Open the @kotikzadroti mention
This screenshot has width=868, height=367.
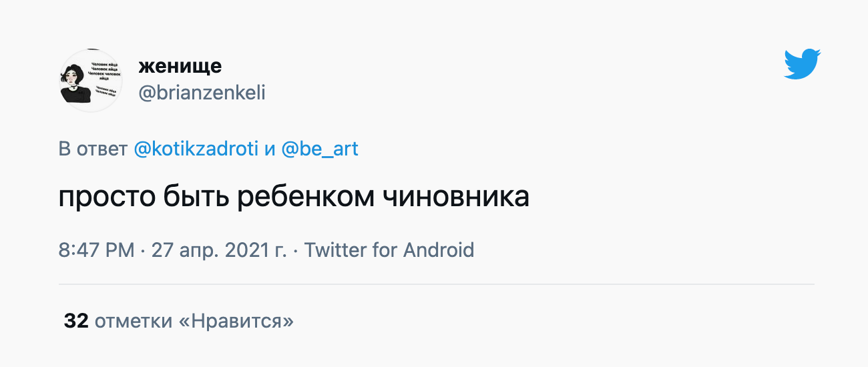point(196,149)
